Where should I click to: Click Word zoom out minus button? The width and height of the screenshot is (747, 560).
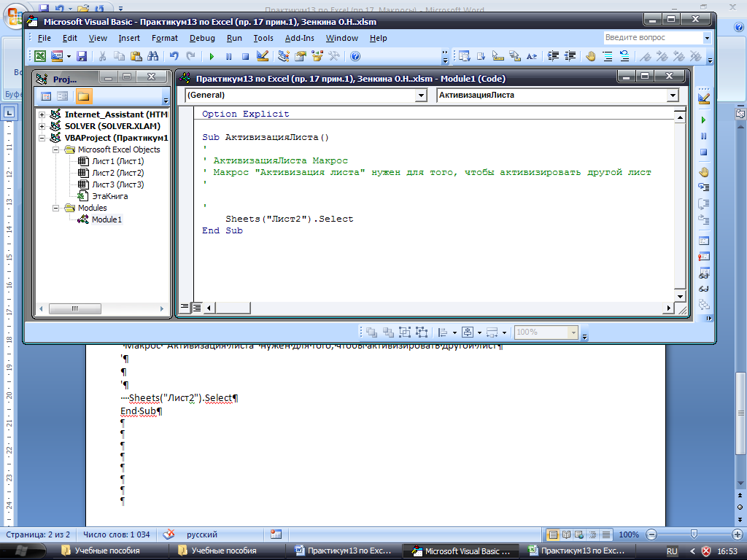coord(651,534)
